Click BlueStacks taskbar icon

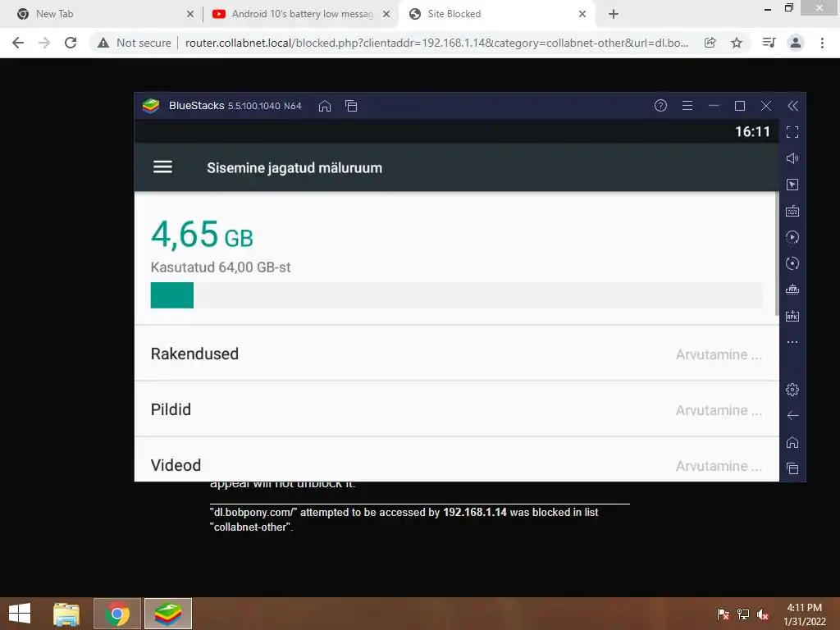168,614
